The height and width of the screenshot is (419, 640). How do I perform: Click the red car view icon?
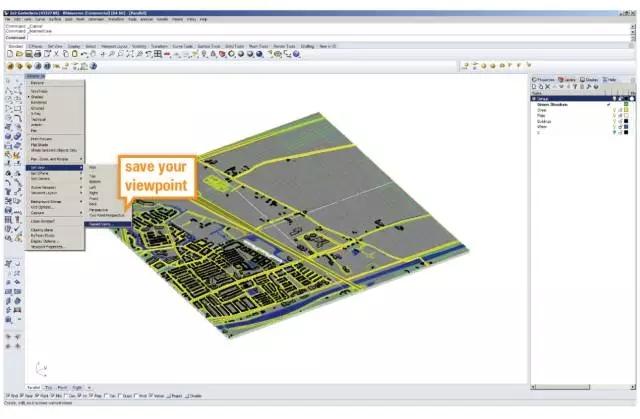167,54
